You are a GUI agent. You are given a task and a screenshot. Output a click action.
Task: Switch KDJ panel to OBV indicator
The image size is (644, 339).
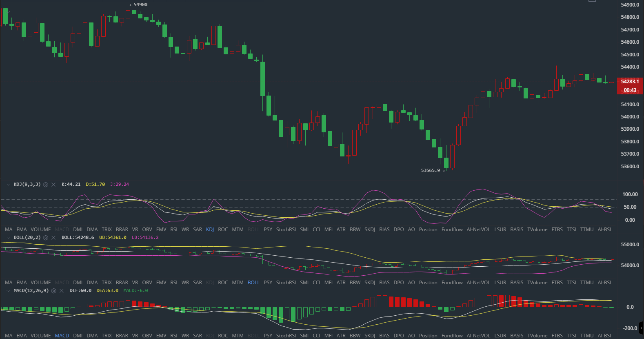(147, 230)
